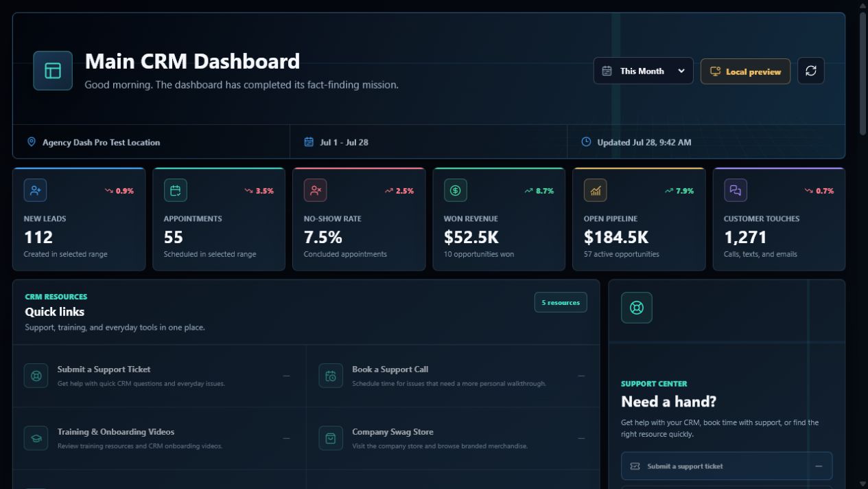
Task: Open the Company Swag Store quick link
Action: click(453, 438)
